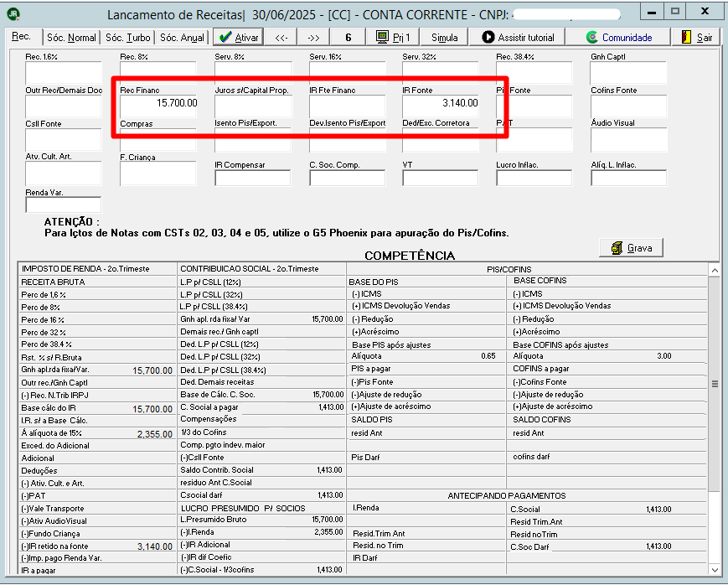
Task: Click the '(-)IR retido na fonte' row label
Action: coord(54,546)
